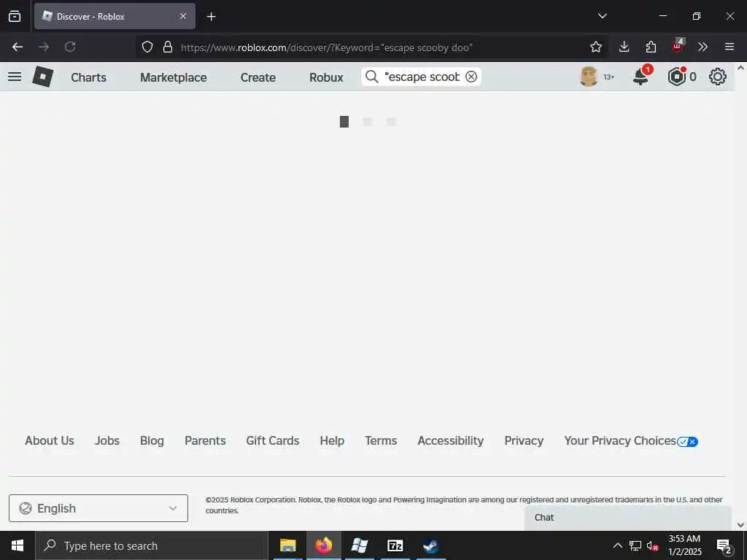List all tabs dropdown arrow

click(602, 16)
